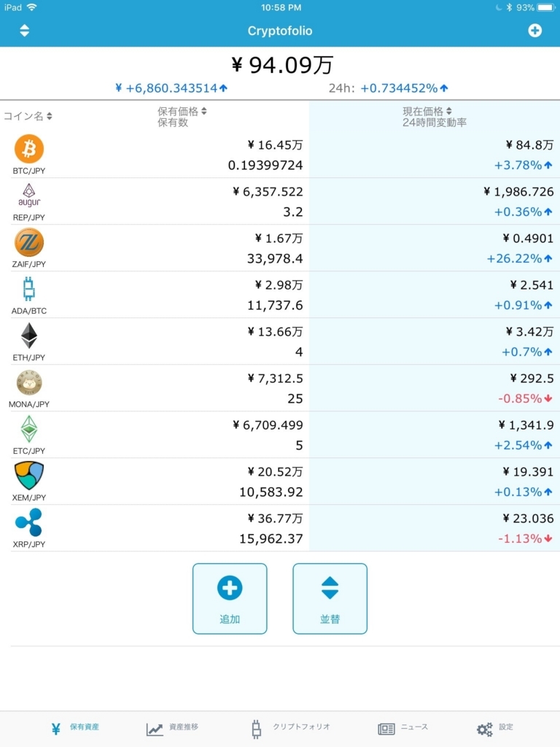Select the MONA/JPY Monacoin icon

click(29, 382)
